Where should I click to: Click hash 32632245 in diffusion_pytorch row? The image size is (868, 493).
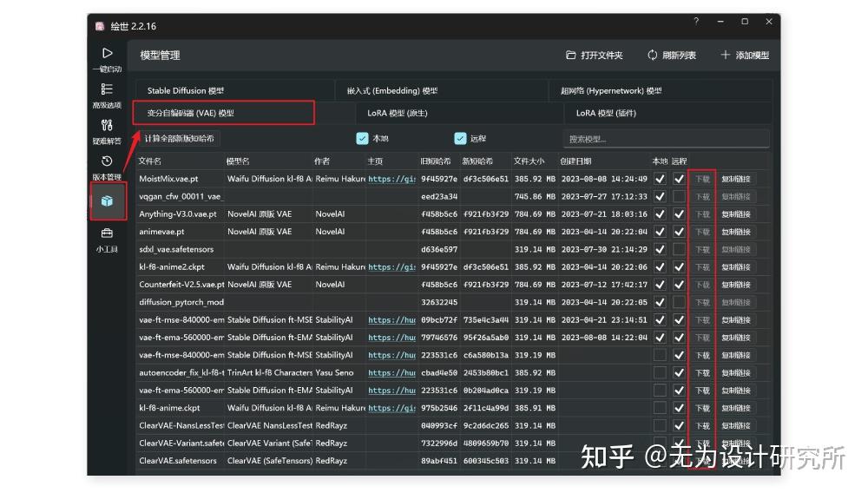click(x=439, y=302)
